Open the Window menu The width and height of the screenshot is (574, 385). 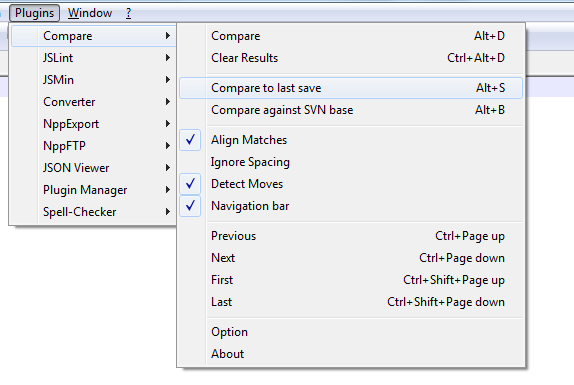90,13
